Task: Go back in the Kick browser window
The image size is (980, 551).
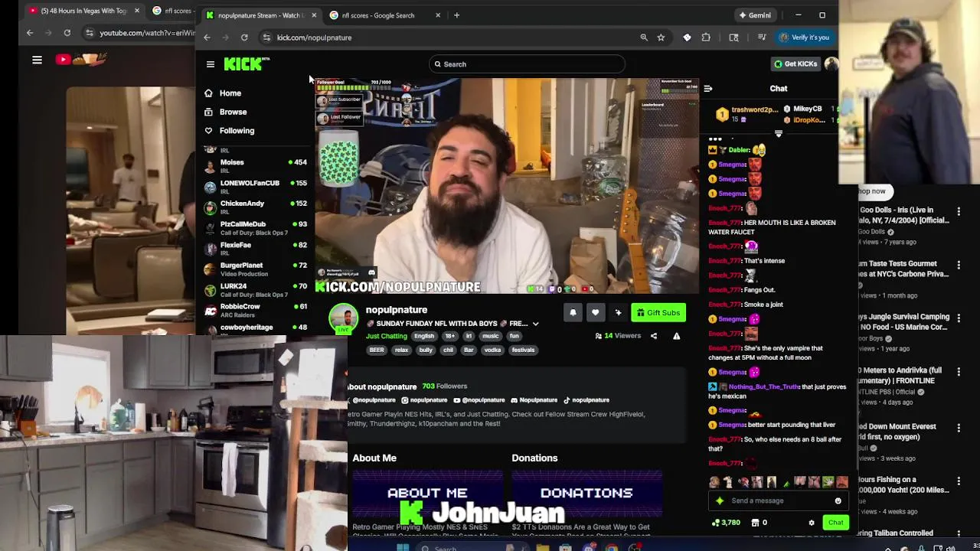Action: click(207, 37)
